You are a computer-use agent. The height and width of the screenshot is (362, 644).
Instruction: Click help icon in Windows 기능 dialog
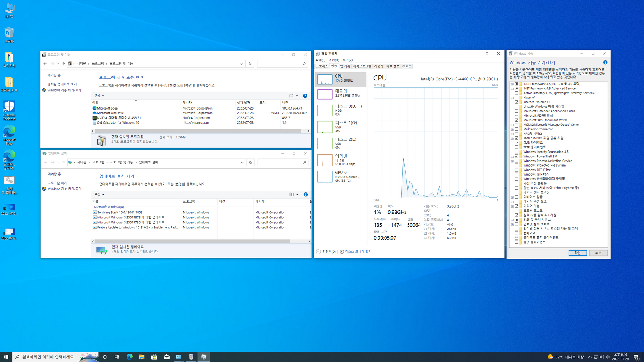[x=605, y=62]
